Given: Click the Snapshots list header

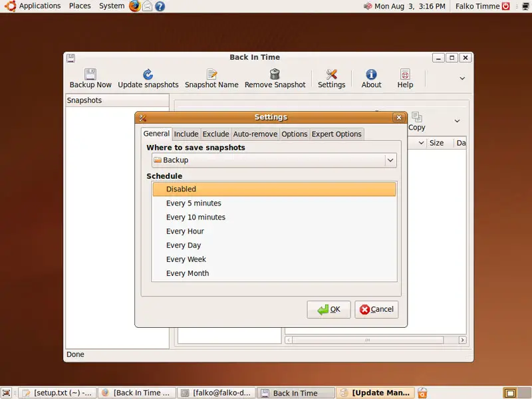Looking at the screenshot, I should 118,100.
